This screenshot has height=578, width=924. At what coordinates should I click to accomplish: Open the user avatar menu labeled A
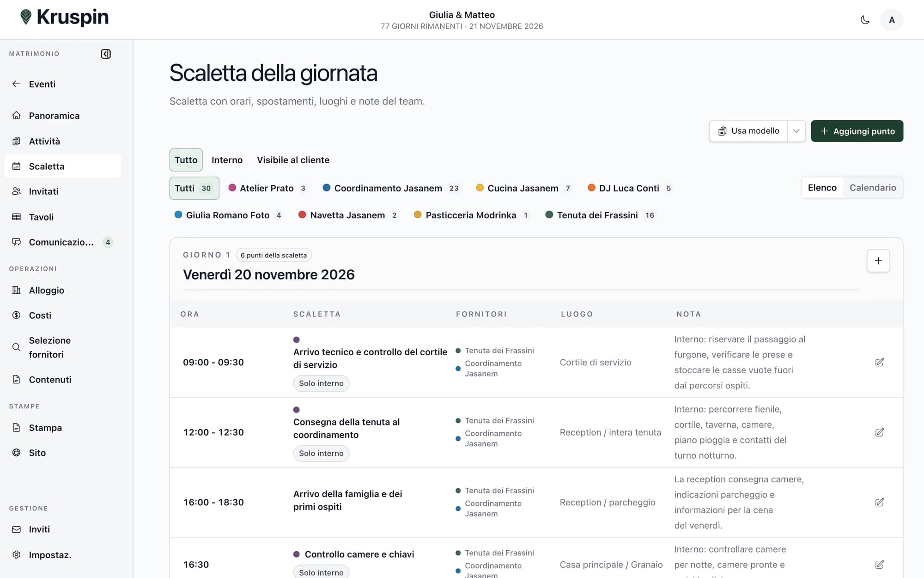892,20
